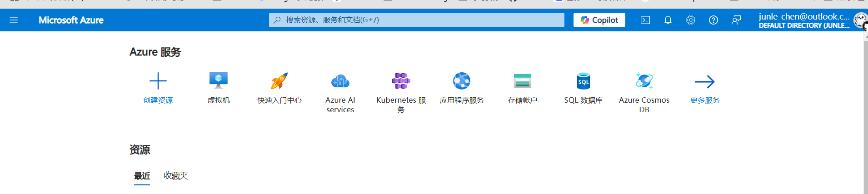Click the More Services (更多服务) arrow
868x194 pixels.
[705, 82]
